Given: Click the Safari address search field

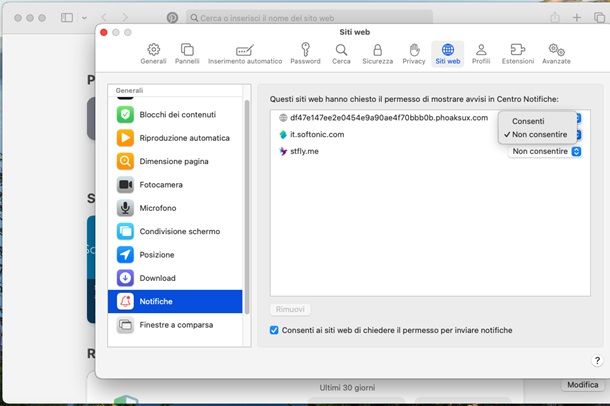Looking at the screenshot, I should pos(310,18).
